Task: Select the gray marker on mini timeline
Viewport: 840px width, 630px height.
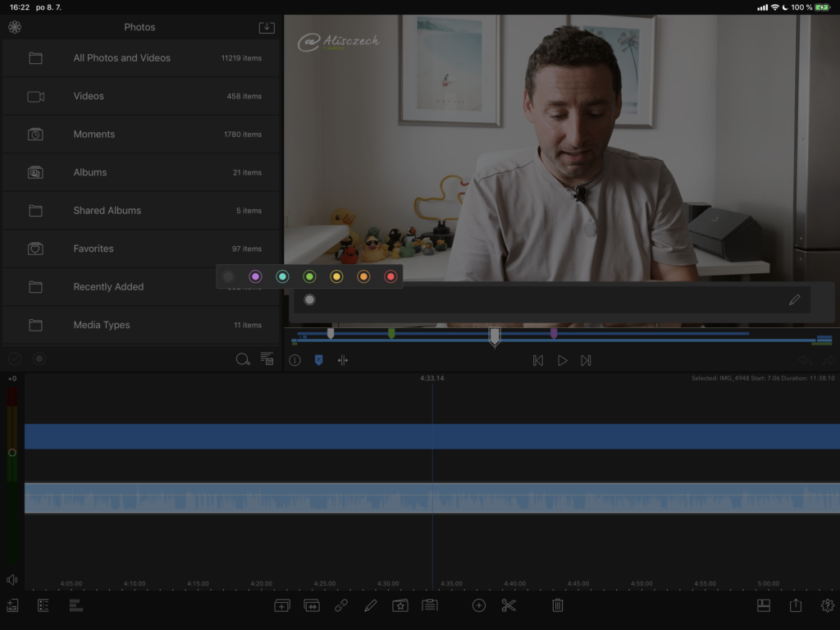Action: click(x=331, y=334)
